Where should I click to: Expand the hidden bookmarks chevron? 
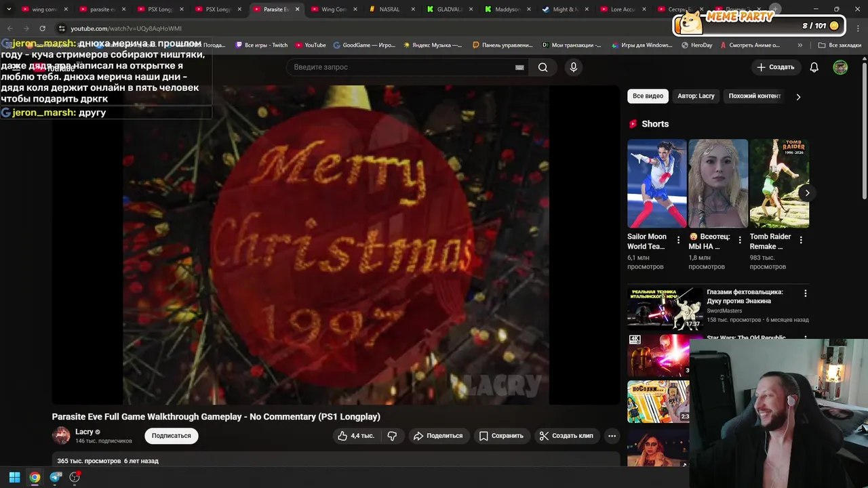point(800,45)
